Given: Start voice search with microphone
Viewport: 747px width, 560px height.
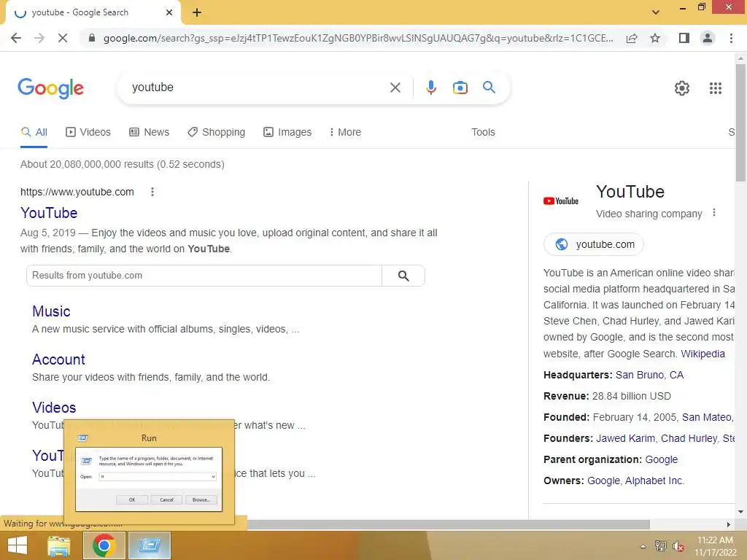Looking at the screenshot, I should pos(430,87).
